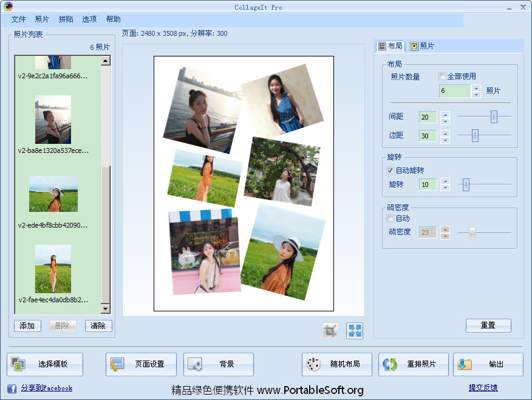Click the 间距 value field showing 20
Screen dimensions: 532x400
pyautogui.click(x=428, y=117)
